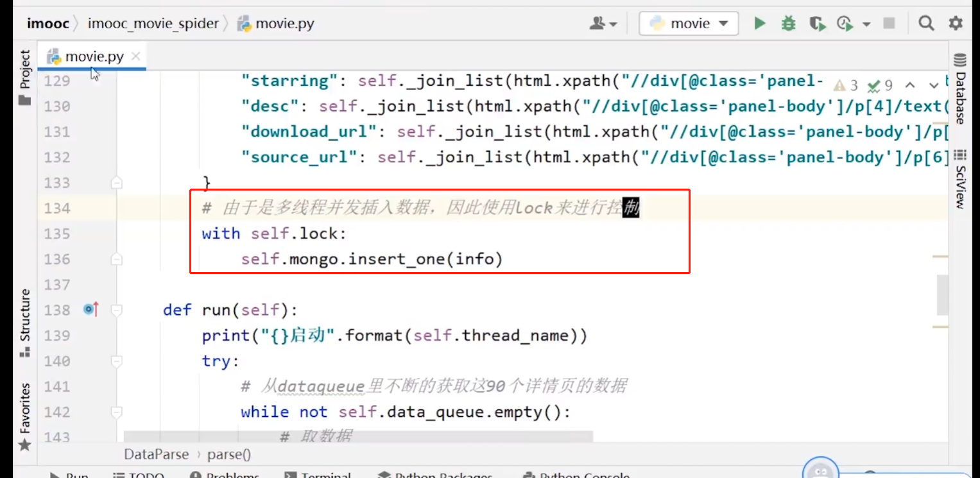Open the profiler run icon
This screenshot has width=980, height=478.
(x=845, y=24)
